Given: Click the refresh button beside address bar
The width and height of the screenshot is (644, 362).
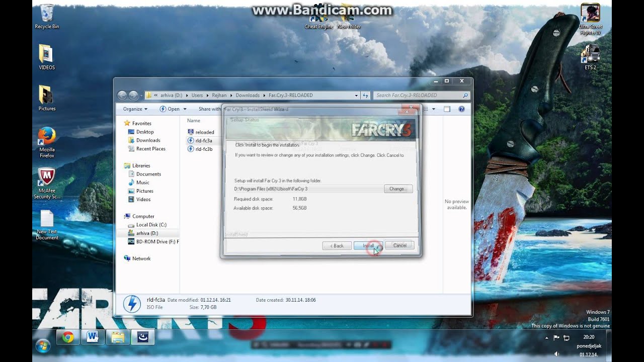Looking at the screenshot, I should coord(366,95).
